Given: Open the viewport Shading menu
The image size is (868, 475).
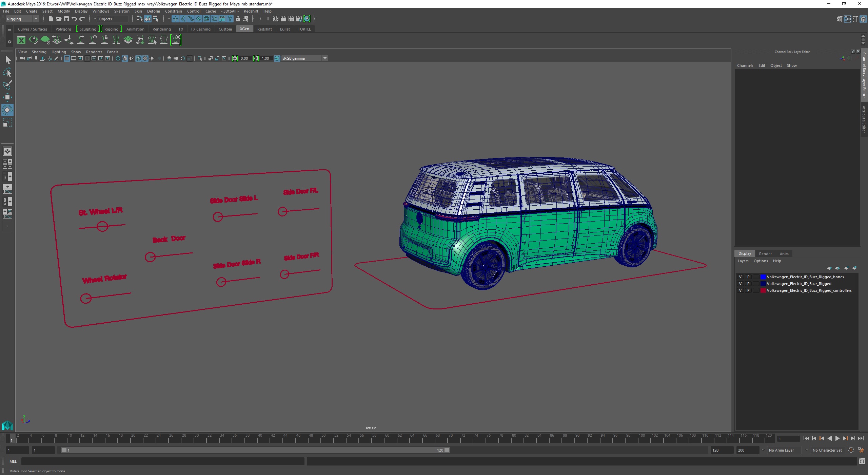Looking at the screenshot, I should (x=39, y=52).
